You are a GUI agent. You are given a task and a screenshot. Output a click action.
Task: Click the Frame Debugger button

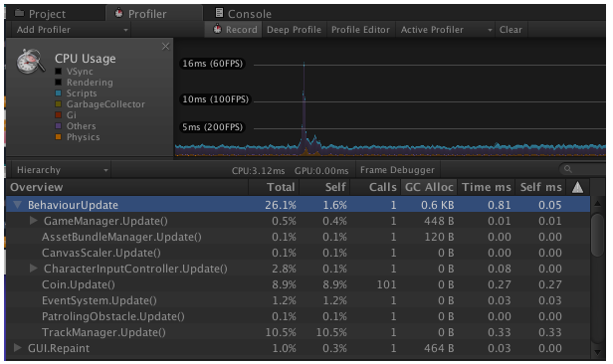[397, 170]
